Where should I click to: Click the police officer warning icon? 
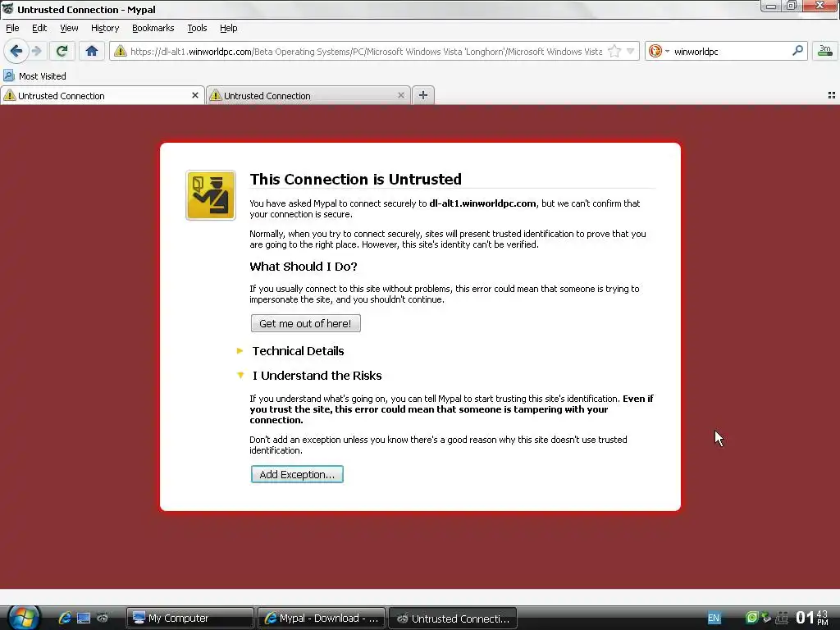tap(211, 195)
